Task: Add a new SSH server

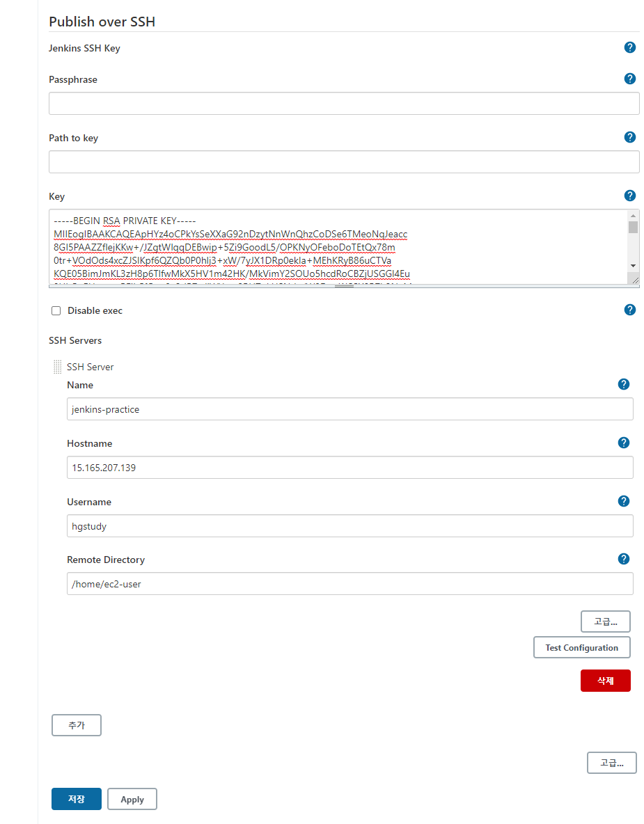Action: [76, 724]
